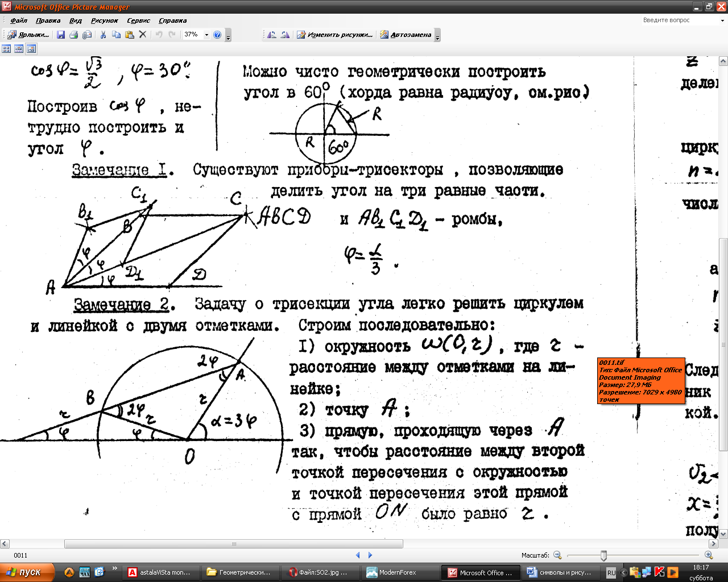The image size is (728, 582).
Task: Click the send by e-mail icon
Action: [x=87, y=35]
